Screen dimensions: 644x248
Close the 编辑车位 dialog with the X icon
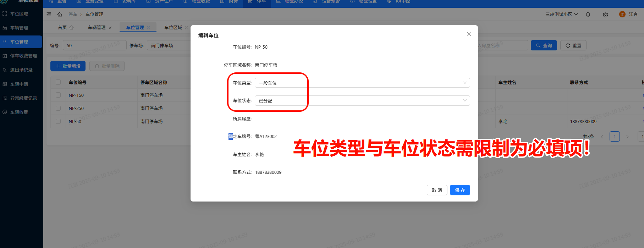[469, 34]
